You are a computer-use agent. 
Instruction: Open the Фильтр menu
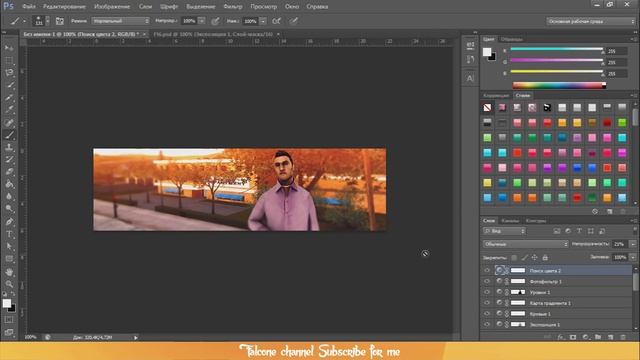pyautogui.click(x=233, y=7)
